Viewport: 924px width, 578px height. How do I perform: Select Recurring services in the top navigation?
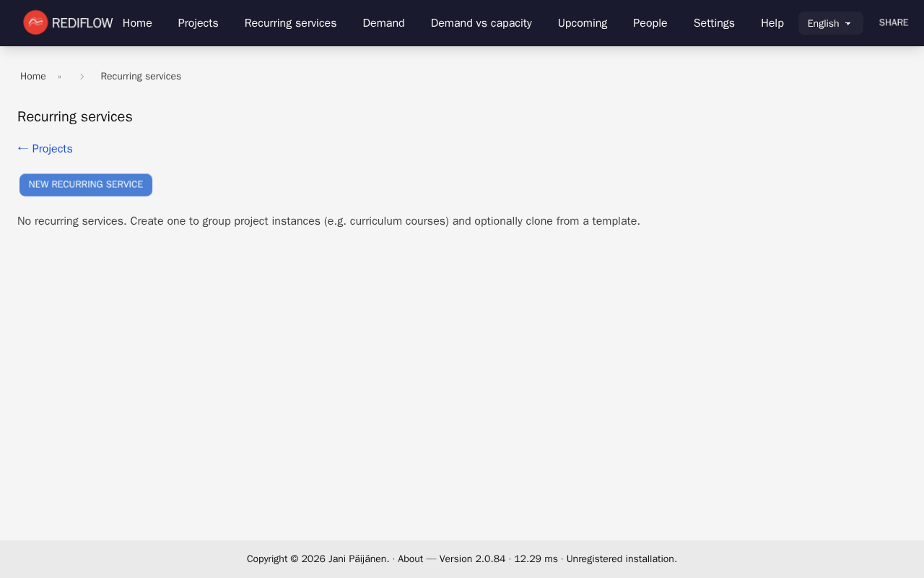[x=290, y=23]
